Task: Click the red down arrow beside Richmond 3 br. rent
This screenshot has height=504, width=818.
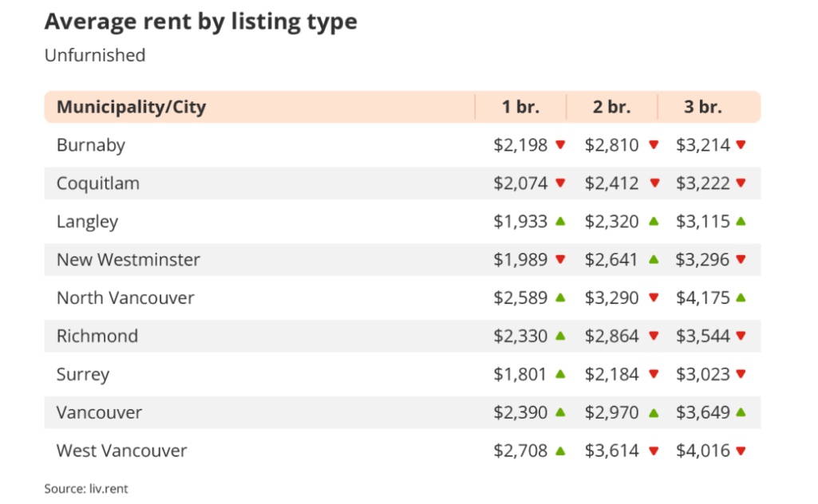Action: (741, 337)
